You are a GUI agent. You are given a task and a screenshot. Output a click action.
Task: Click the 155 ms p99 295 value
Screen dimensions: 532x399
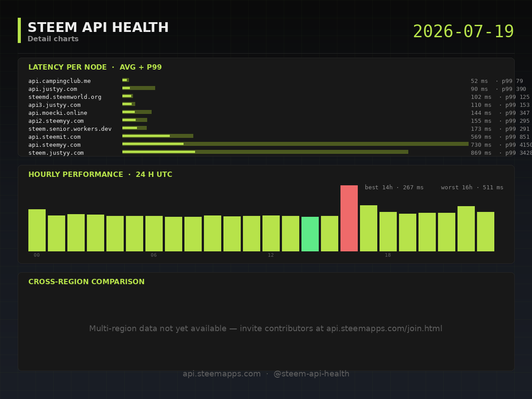coord(500,121)
